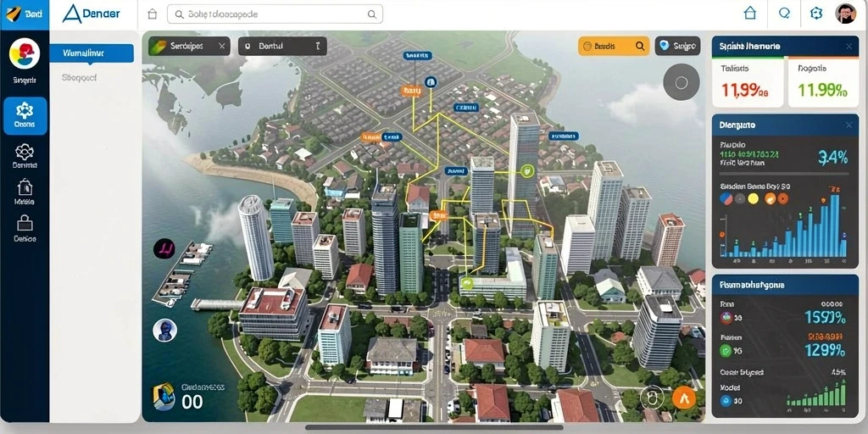Viewport: 868px width, 434px height.
Task: Click the mouse icon beside orange arrow
Action: [x=652, y=397]
